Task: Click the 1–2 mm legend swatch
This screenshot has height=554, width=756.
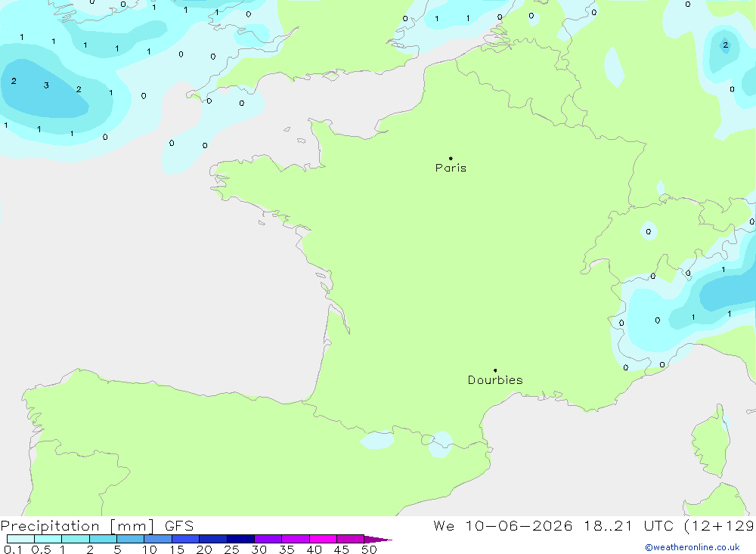Action: (x=76, y=539)
